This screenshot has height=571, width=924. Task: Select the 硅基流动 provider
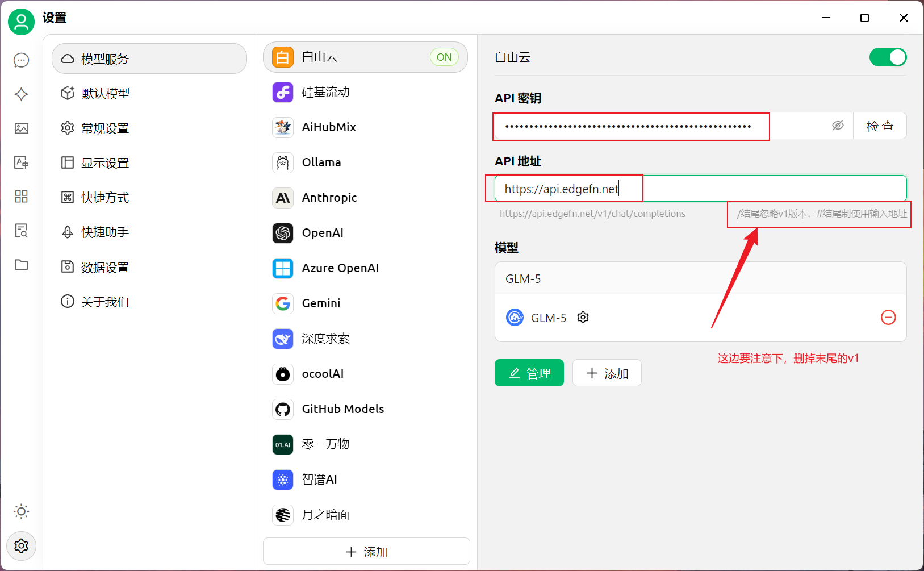[365, 92]
